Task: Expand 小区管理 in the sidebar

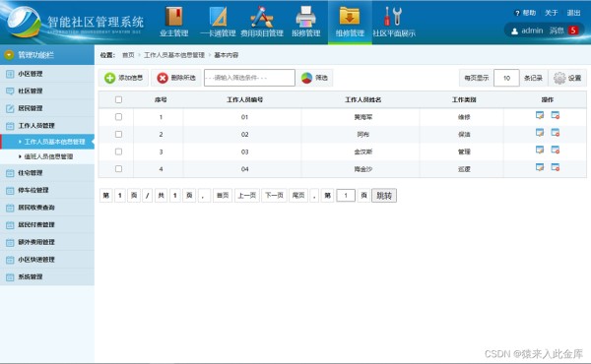Action: pyautogui.click(x=47, y=74)
